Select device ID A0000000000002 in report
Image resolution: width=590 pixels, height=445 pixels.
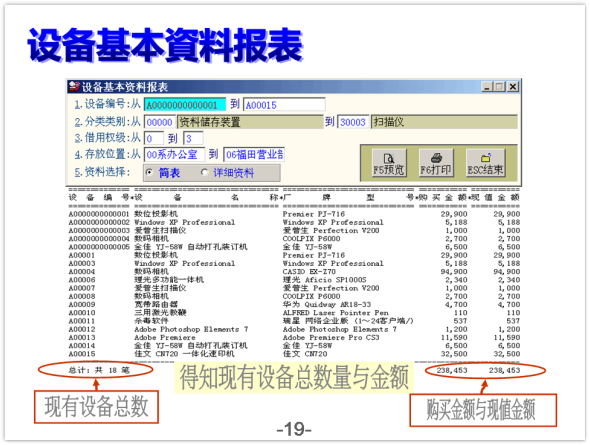point(99,222)
